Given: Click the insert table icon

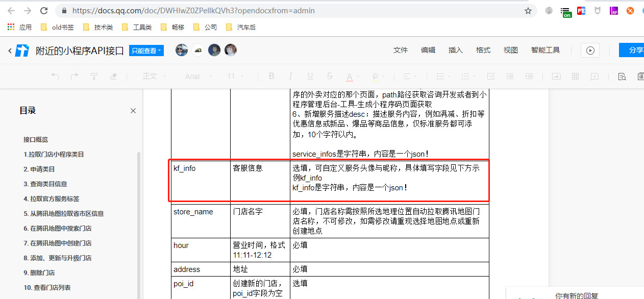Looking at the screenshot, I should (575, 76).
